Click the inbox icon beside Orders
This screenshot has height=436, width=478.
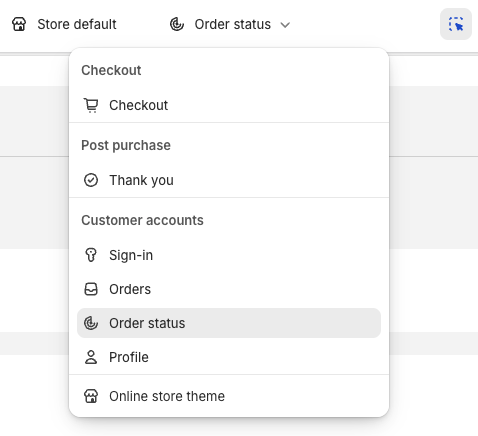click(91, 289)
